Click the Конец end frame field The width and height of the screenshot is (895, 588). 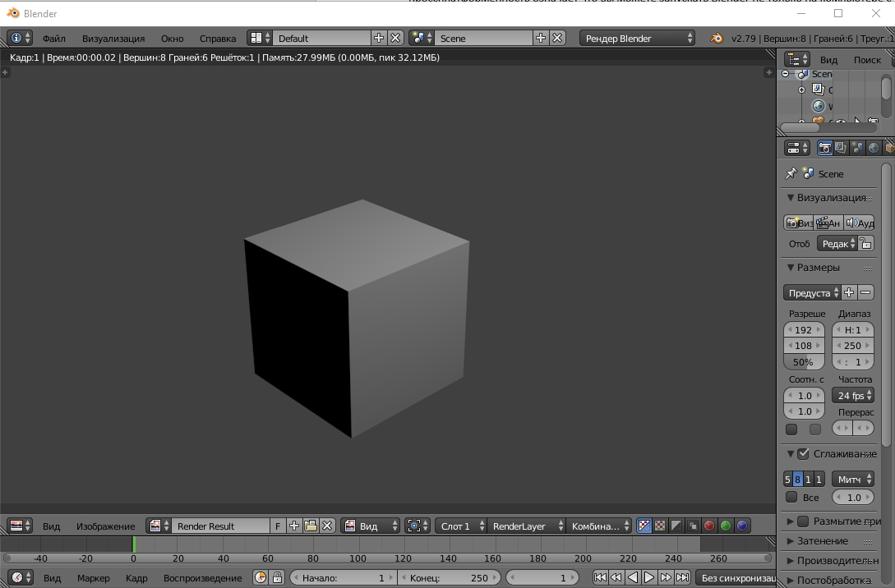(449, 578)
